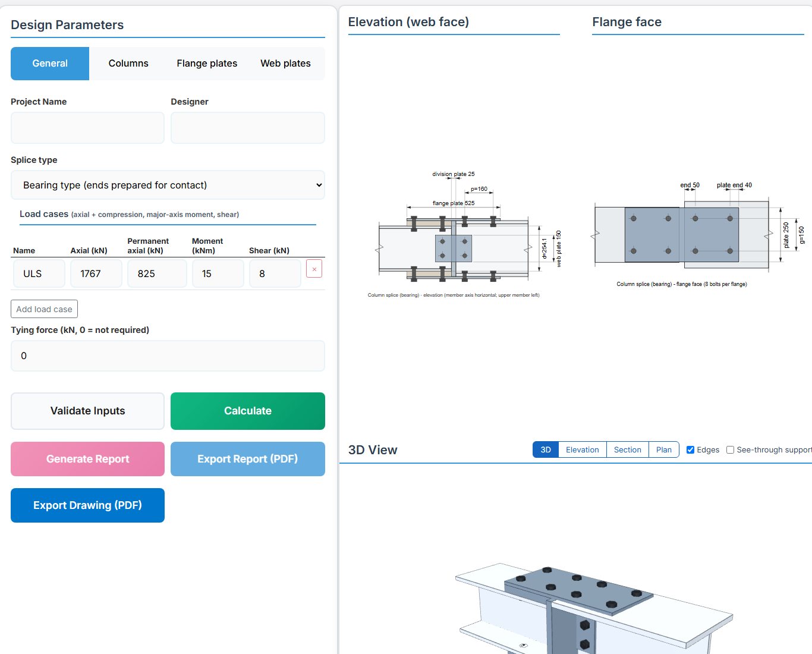Click the 'flange plate 525' dimension label

pyautogui.click(x=454, y=203)
